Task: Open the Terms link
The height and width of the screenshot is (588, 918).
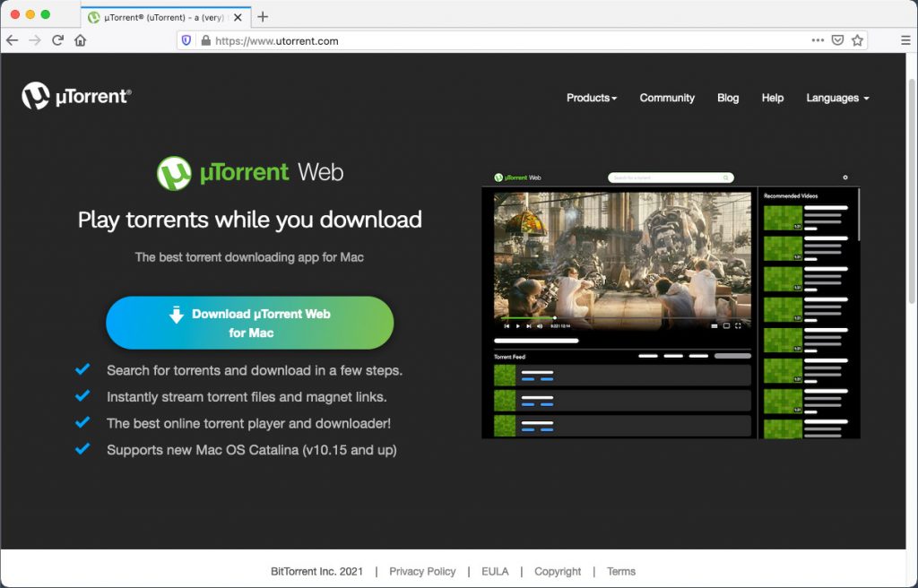Action: click(x=620, y=571)
